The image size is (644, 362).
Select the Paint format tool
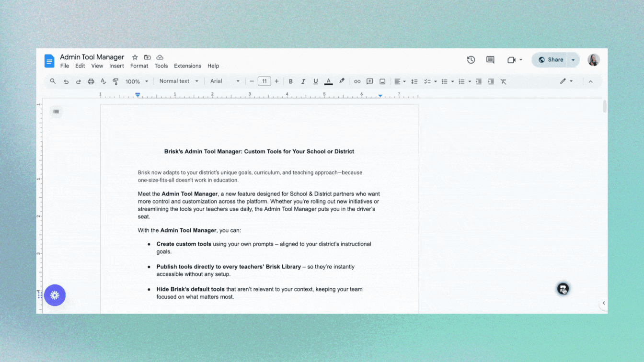click(x=115, y=81)
